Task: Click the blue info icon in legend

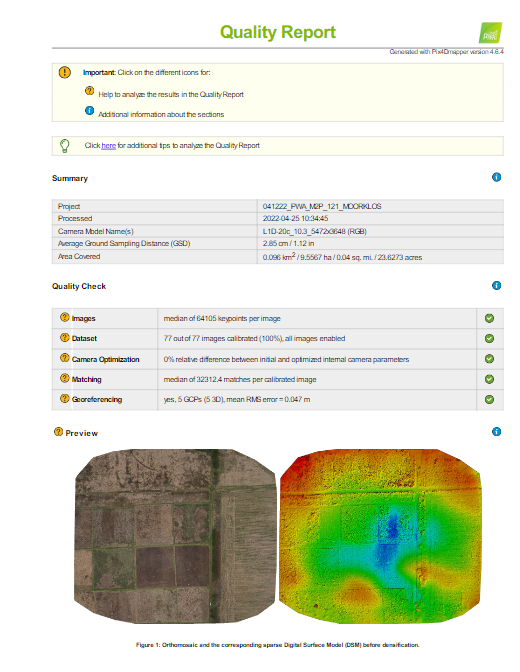Action: click(x=89, y=111)
